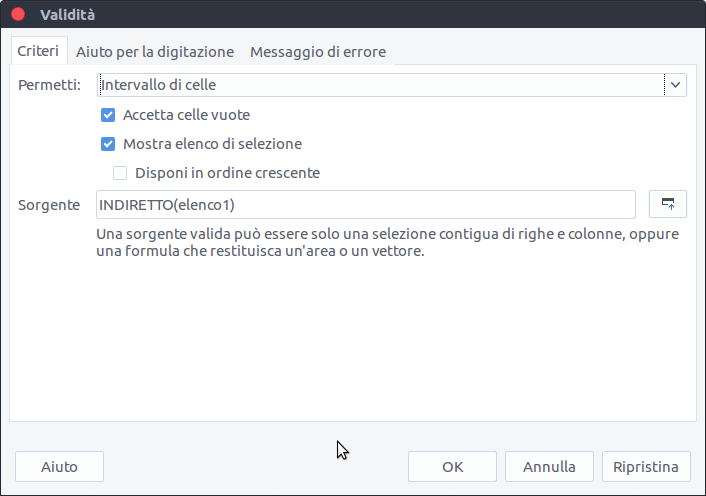Enable Disponi in ordine crescente

(120, 173)
